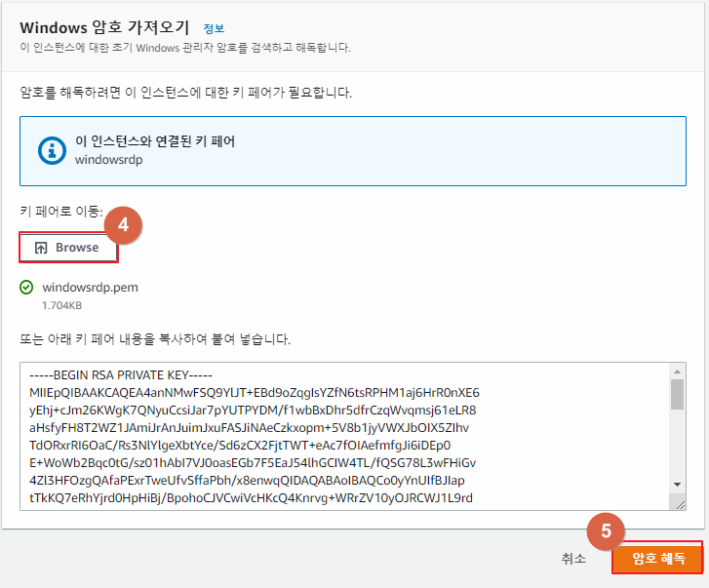
Task: Click the 암호를 해독하려면 key pair required text
Action: click(x=186, y=93)
